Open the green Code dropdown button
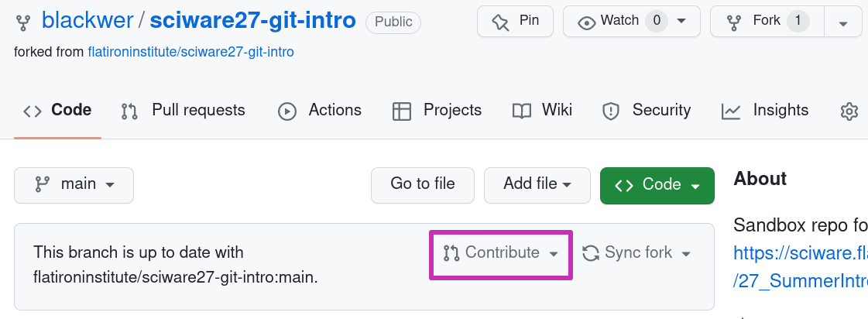Image resolution: width=868 pixels, height=319 pixels. pos(657,185)
